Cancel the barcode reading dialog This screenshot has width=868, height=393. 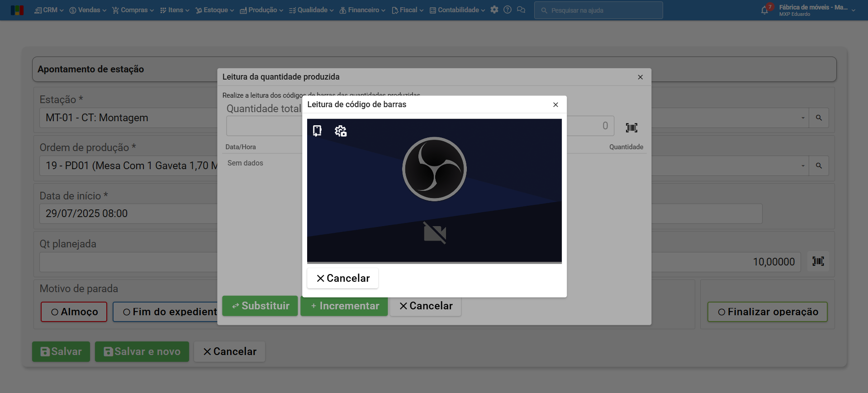coord(343,278)
